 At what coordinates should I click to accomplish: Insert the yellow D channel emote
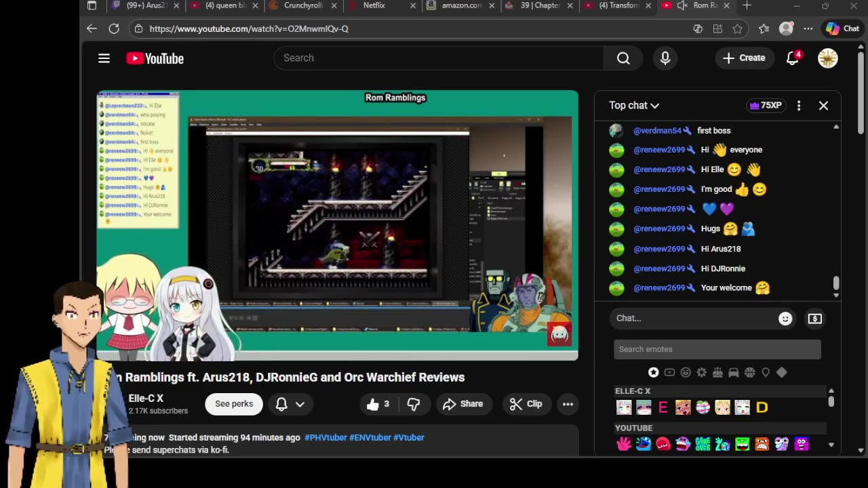(x=762, y=407)
